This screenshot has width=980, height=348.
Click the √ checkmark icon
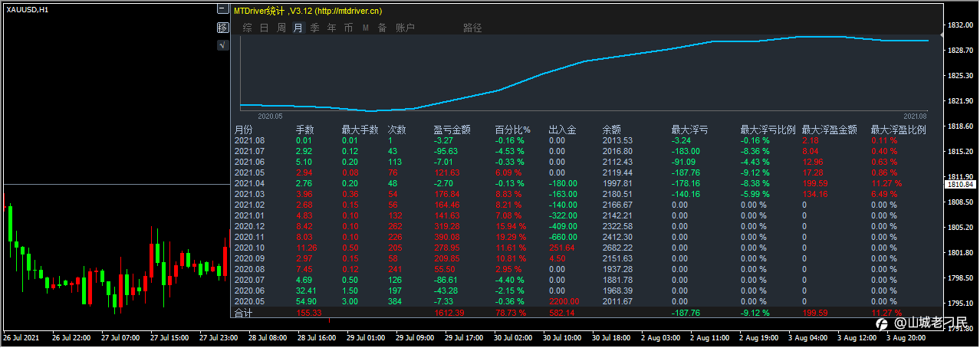[x=222, y=45]
